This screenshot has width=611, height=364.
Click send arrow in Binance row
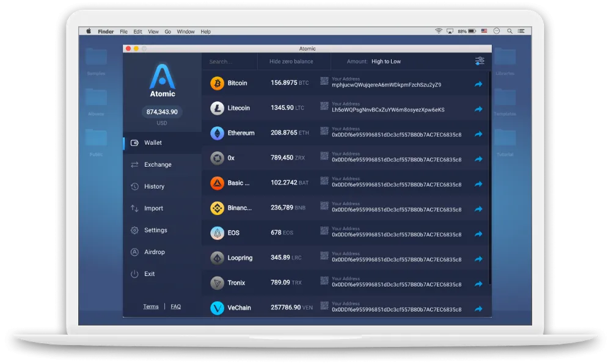[x=478, y=209]
